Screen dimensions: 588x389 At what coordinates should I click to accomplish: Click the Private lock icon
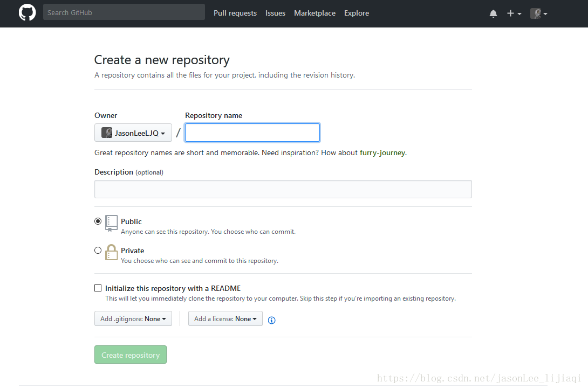tap(111, 252)
